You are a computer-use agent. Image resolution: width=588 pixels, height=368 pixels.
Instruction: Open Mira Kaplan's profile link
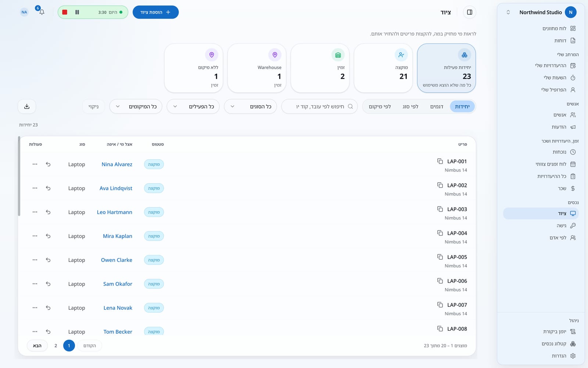pos(118,236)
